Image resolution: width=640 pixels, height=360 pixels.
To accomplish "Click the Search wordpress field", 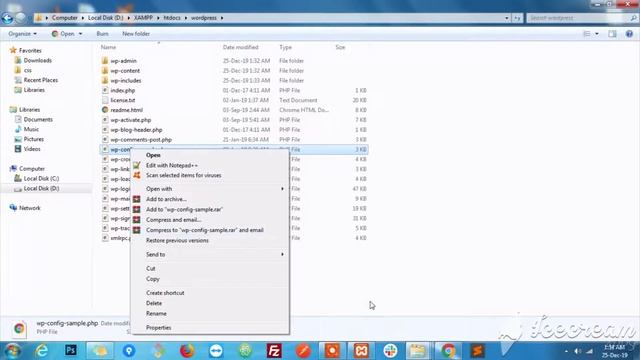I will tap(581, 18).
